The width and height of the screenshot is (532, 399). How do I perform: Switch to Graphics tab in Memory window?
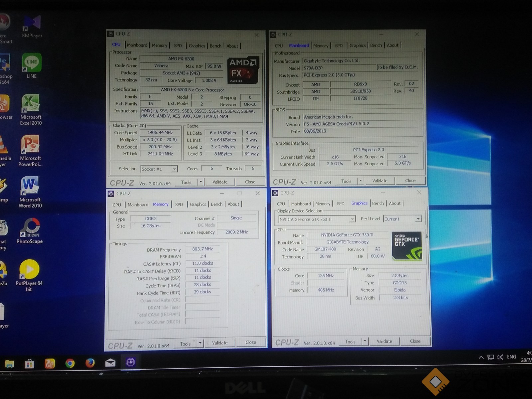(198, 204)
